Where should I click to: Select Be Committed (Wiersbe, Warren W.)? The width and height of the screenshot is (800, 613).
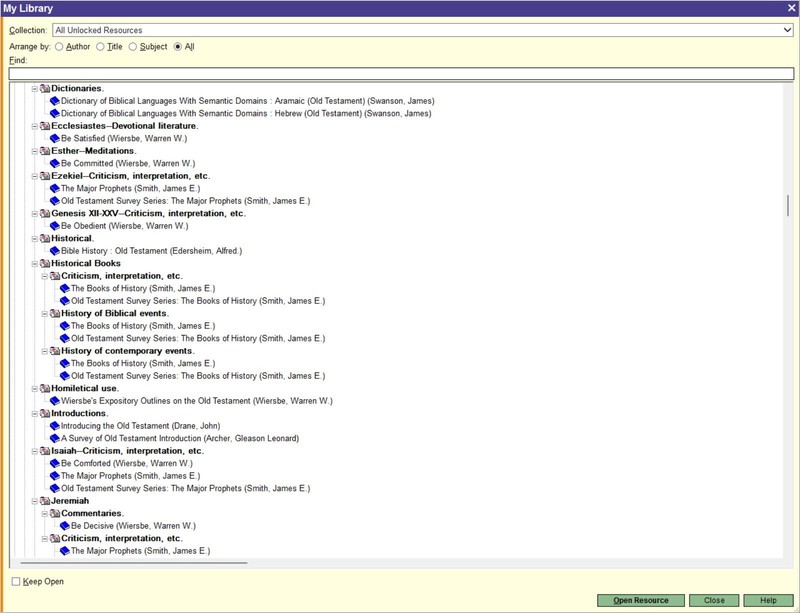coord(128,163)
